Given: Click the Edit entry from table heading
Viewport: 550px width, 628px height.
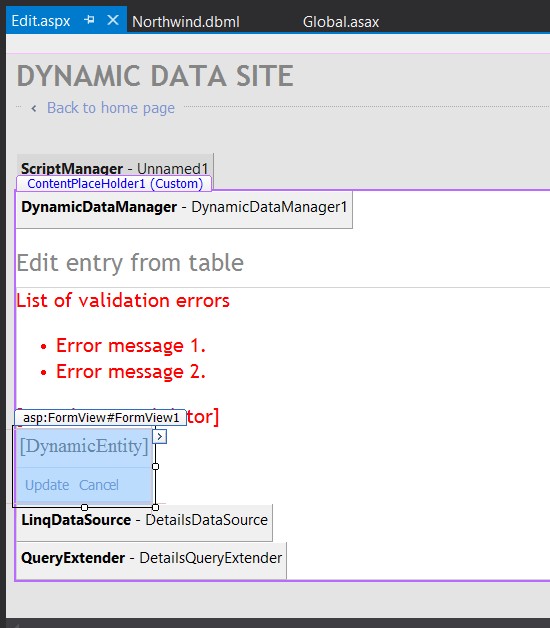Looking at the screenshot, I should [x=130, y=263].
